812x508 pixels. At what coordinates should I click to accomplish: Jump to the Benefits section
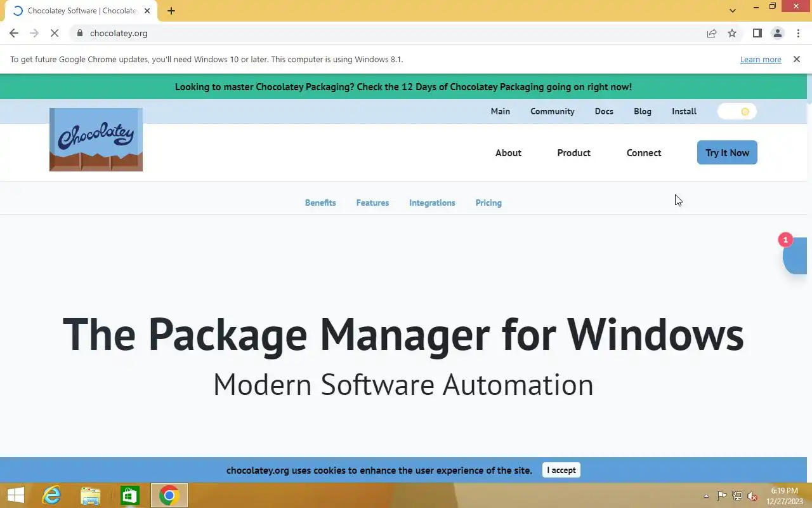click(x=320, y=203)
